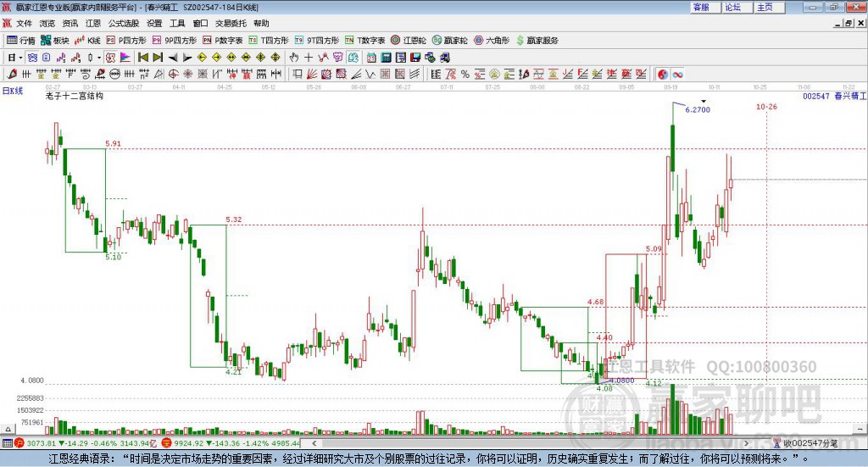
Task: Open the 帮助 menu
Action: (x=261, y=23)
